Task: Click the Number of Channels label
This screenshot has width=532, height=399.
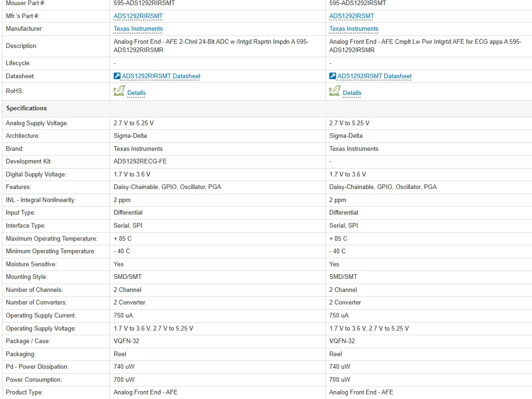Action: (x=34, y=290)
